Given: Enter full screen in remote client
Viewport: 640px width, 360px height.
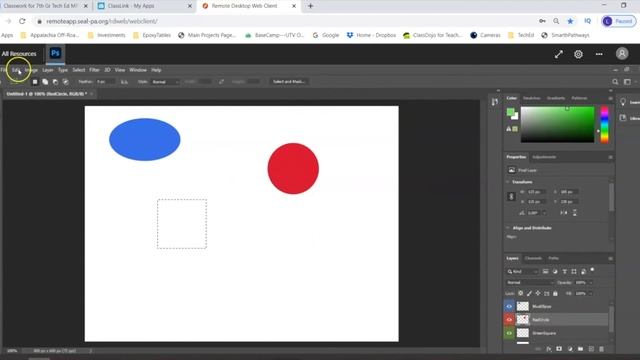Looking at the screenshot, I should [x=558, y=54].
